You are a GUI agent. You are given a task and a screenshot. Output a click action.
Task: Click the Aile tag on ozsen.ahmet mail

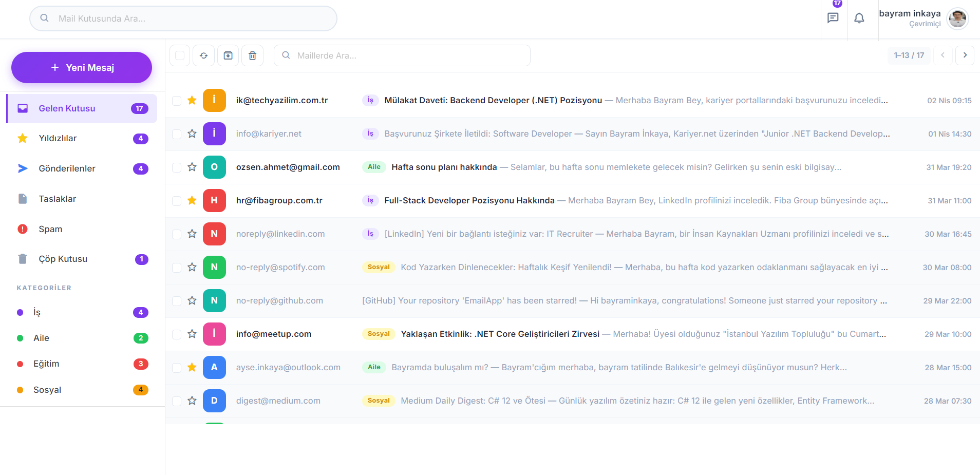[374, 167]
